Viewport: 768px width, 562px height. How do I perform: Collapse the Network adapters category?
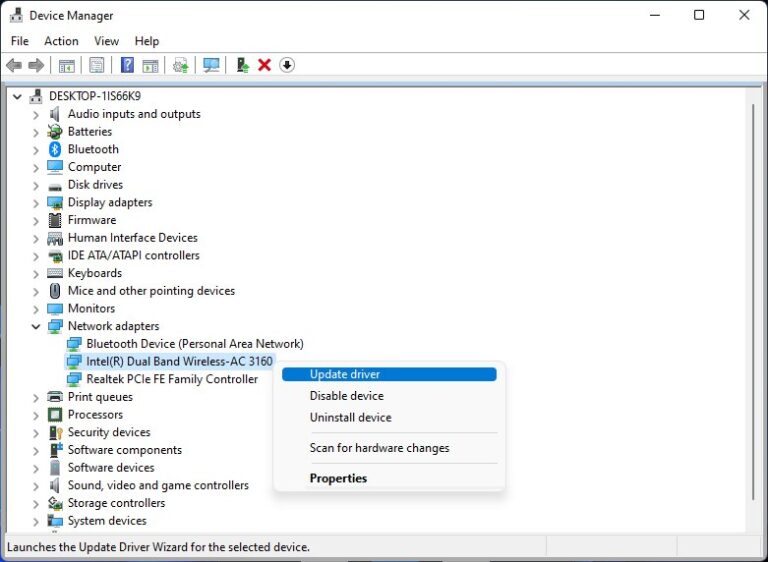click(36, 326)
